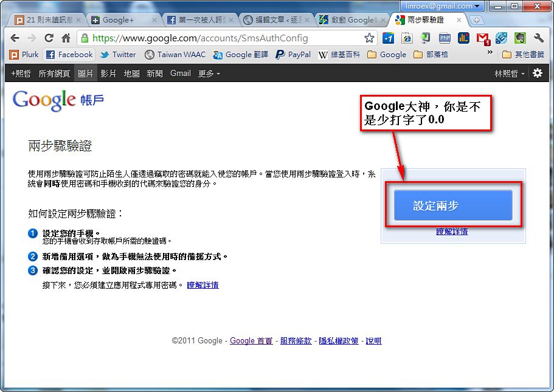
Task: Click the green https lock icon
Action: [84, 38]
